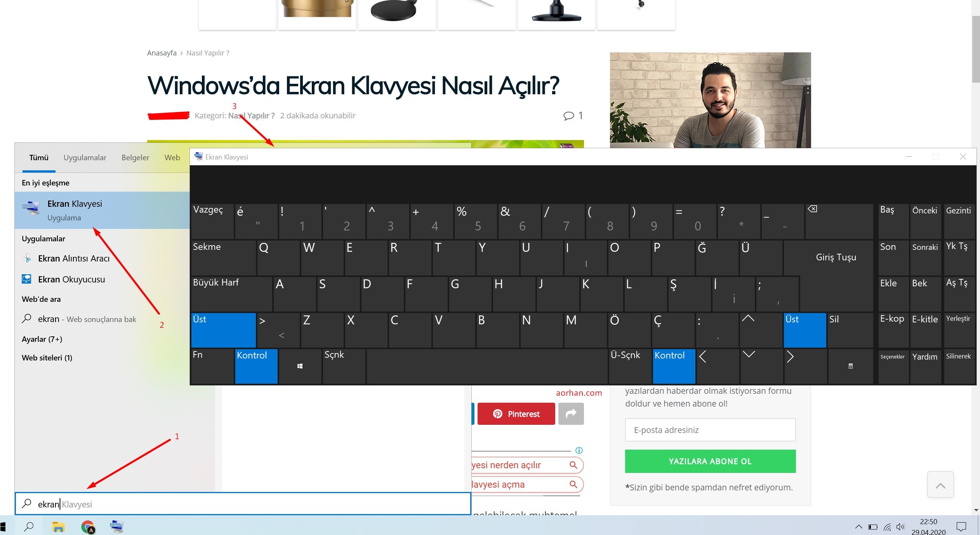Toggle the Büyük Harf (Caps Lock) key
980x535 pixels.
click(231, 294)
